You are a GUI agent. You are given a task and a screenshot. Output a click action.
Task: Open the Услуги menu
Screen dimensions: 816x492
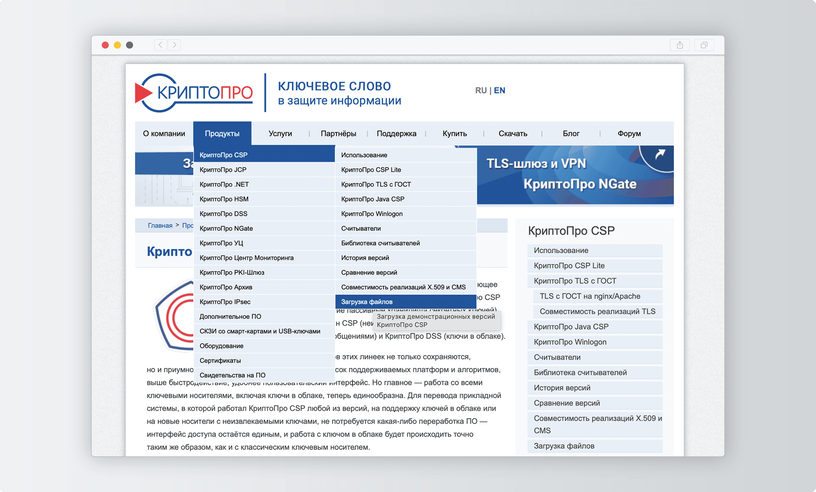pos(280,133)
